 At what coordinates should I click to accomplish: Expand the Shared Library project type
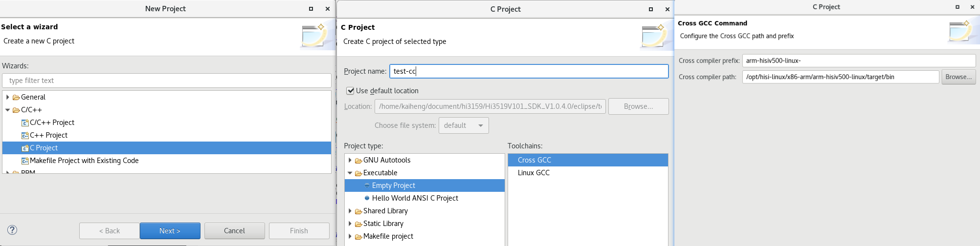(x=350, y=211)
